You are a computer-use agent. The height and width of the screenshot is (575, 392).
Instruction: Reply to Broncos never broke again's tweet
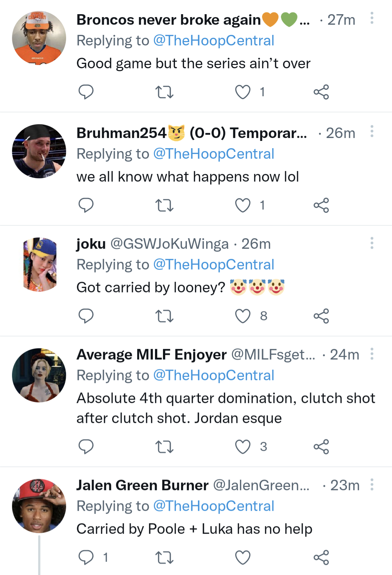(x=86, y=92)
